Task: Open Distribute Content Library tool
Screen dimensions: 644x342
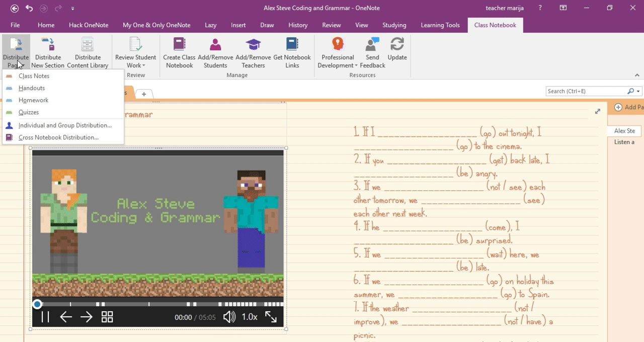Action: [88, 45]
